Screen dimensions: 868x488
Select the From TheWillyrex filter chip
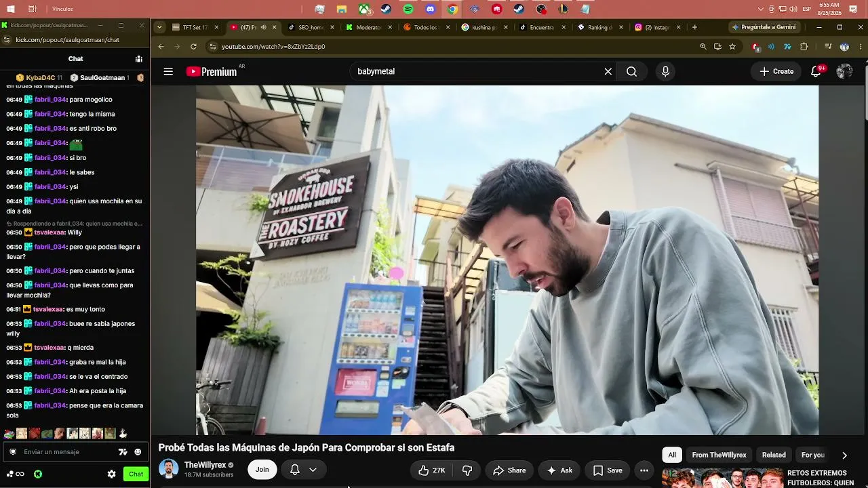point(719,455)
